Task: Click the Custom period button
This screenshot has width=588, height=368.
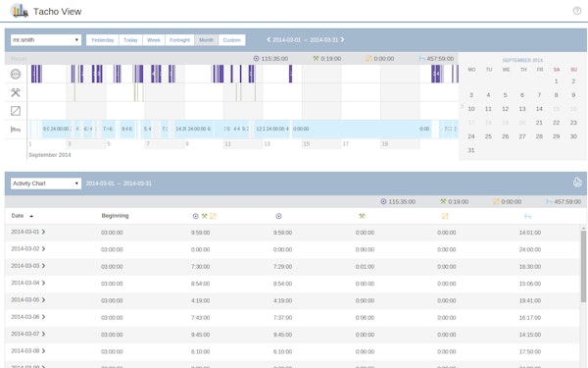Action: [231, 40]
